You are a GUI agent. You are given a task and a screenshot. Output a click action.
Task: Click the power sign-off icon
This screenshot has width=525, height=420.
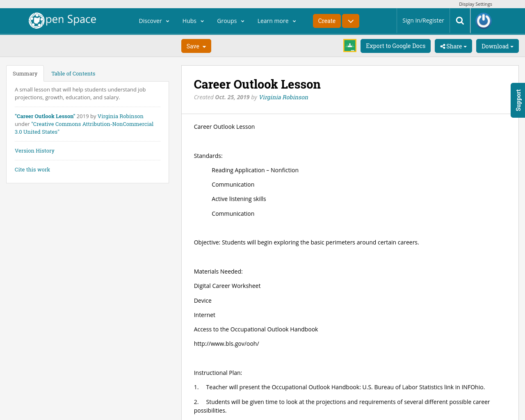[x=482, y=20]
